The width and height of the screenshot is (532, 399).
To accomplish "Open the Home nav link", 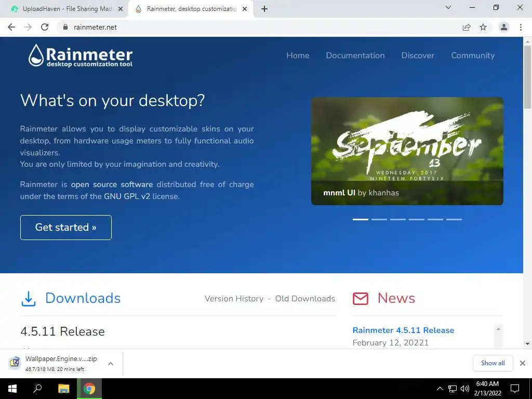I will (298, 55).
